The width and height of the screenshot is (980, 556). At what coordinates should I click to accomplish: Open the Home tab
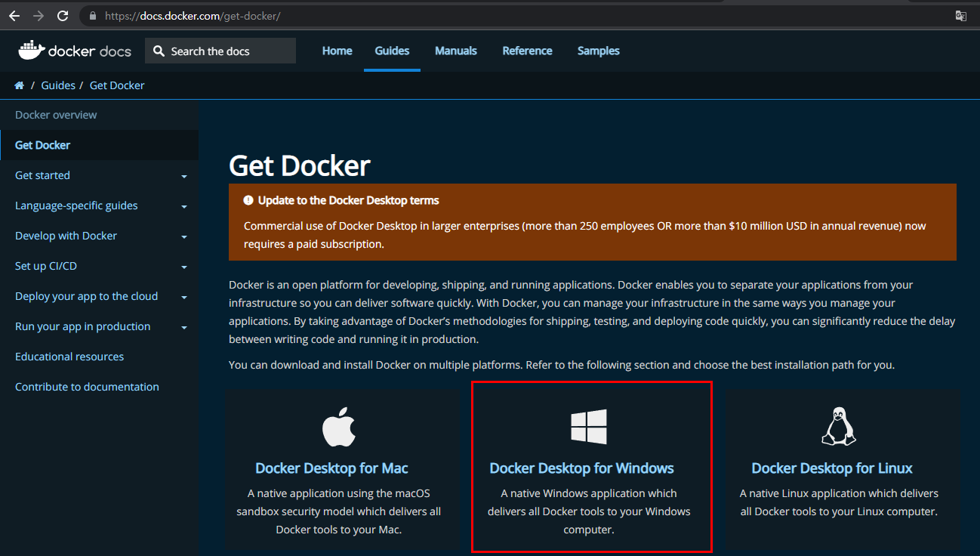337,51
